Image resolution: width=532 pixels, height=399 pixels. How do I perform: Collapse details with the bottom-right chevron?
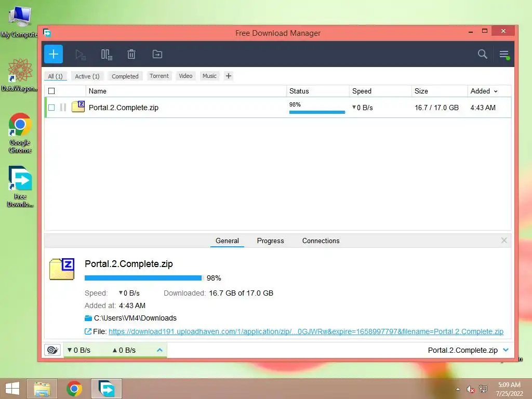[x=506, y=350]
